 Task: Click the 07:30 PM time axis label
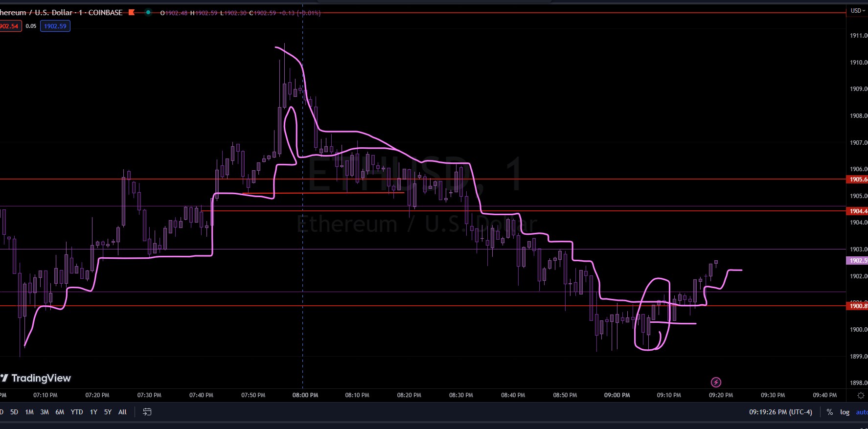tap(149, 395)
